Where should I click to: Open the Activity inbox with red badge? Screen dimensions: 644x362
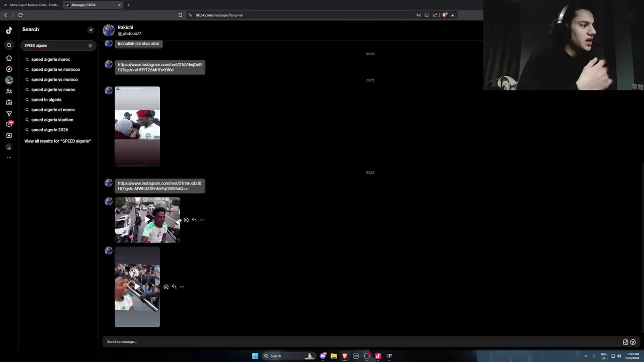[x=9, y=124]
